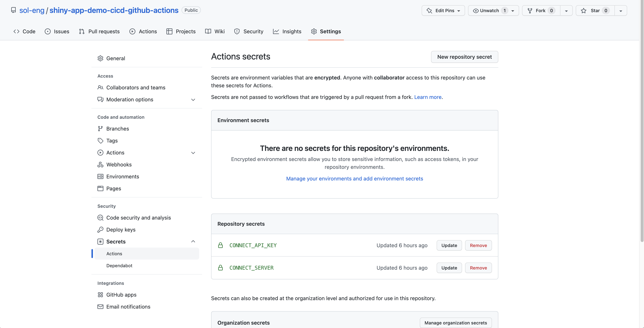Click the Moderation options comment icon
644x328 pixels.
click(100, 99)
